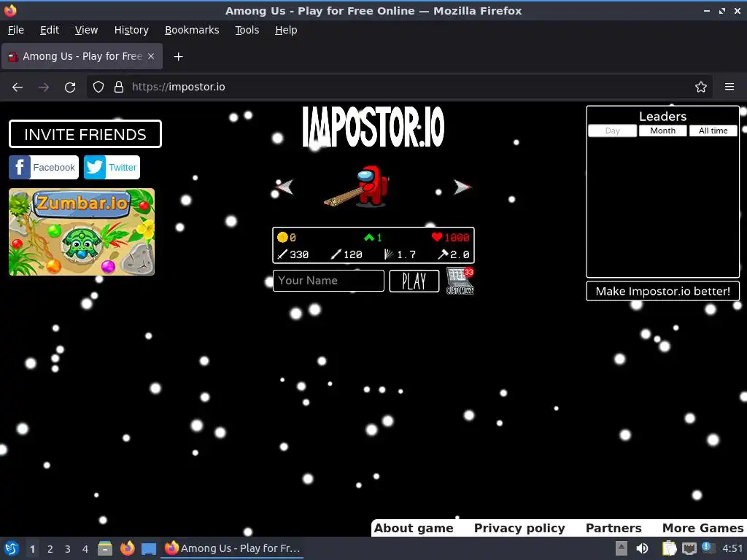
Task: Switch to workspace 2
Action: tap(50, 549)
